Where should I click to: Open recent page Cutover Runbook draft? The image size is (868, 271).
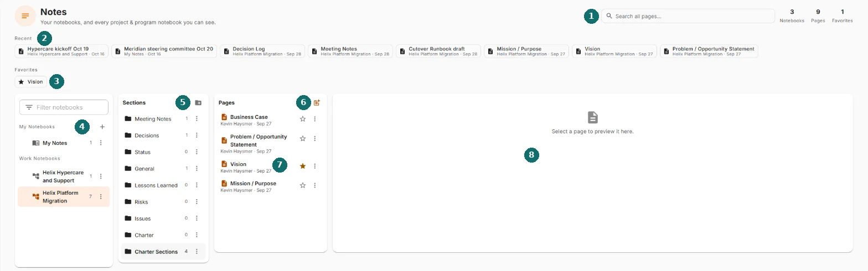[x=438, y=51]
